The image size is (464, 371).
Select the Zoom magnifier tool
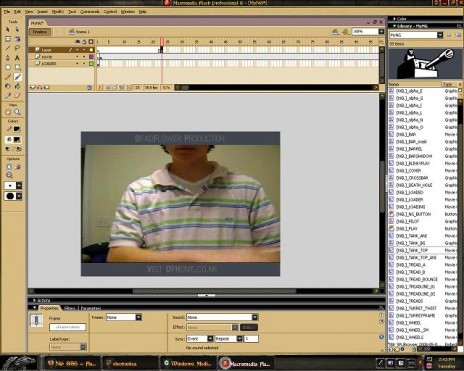point(17,112)
